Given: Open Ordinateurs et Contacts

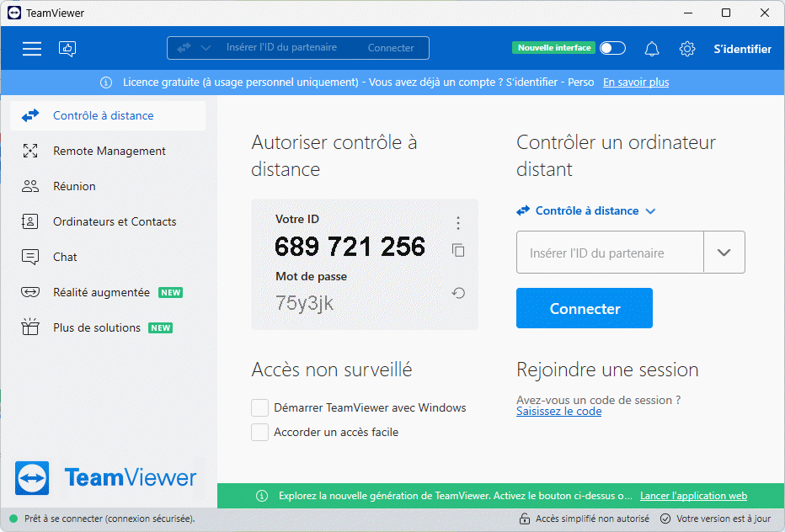Looking at the screenshot, I should pyautogui.click(x=108, y=221).
